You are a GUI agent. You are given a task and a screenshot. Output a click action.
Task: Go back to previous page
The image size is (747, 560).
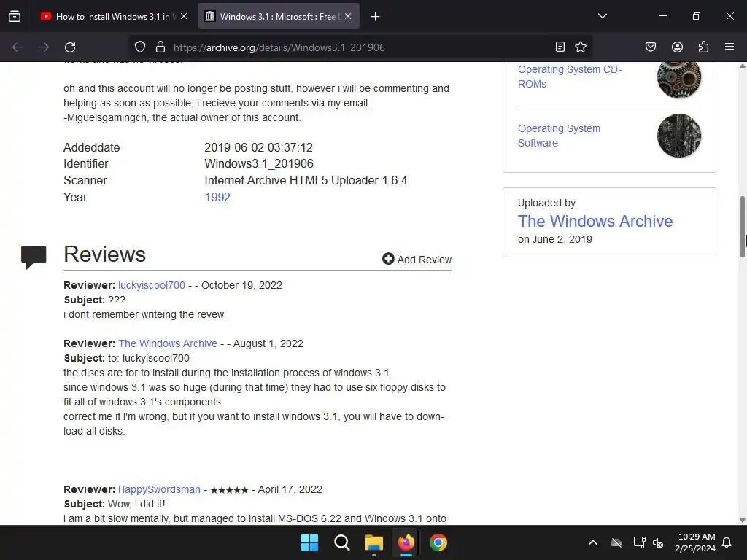18,47
